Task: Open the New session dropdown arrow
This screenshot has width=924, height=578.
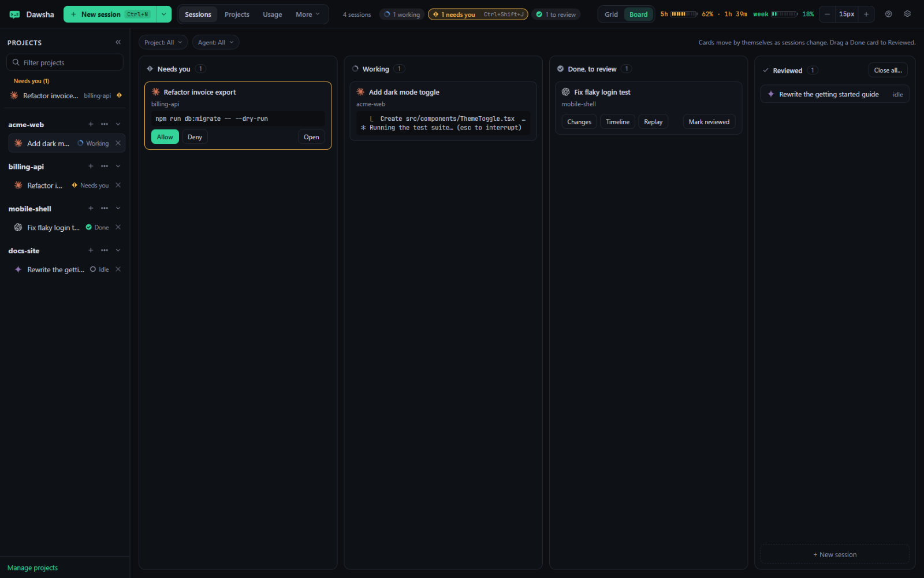Action: pos(164,14)
